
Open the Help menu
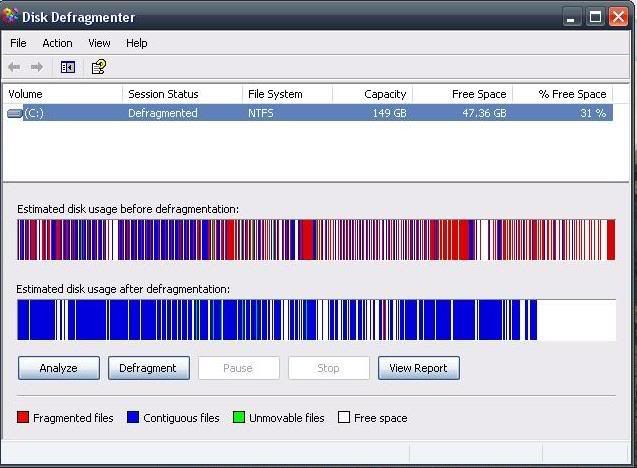click(136, 43)
